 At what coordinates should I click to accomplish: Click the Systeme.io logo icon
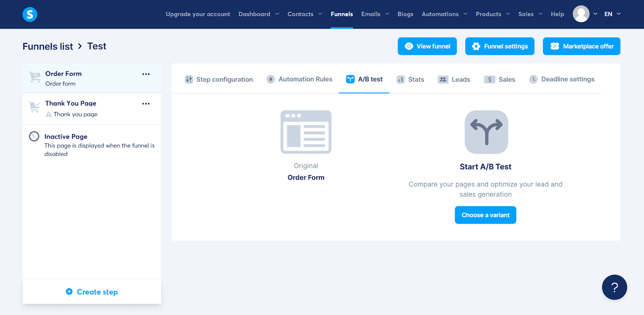coord(30,15)
